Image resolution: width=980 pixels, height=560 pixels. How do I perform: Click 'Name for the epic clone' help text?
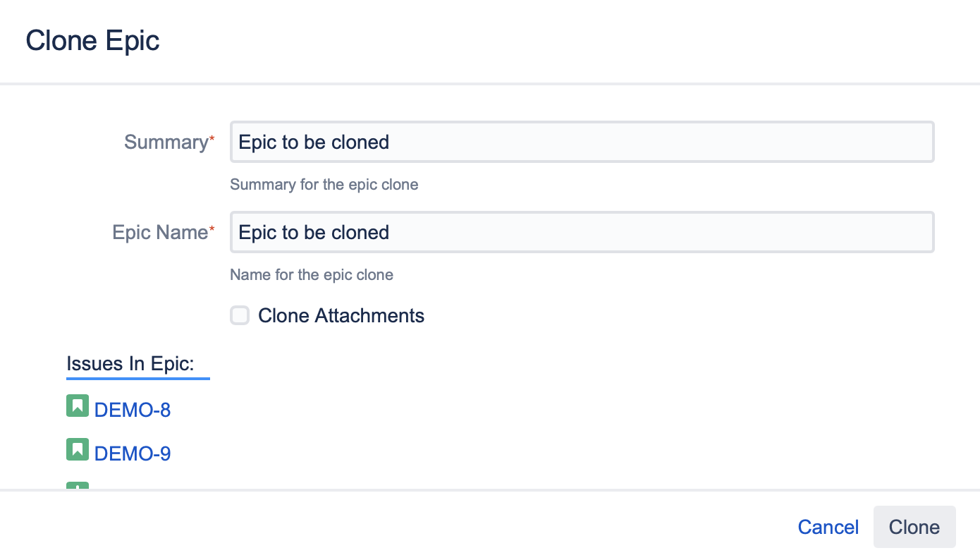(x=312, y=275)
